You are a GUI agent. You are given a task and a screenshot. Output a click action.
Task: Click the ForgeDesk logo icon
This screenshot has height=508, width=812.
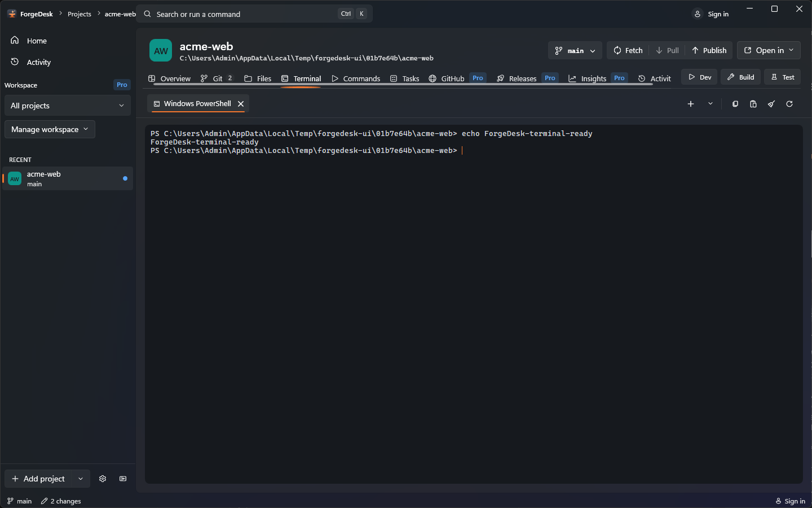click(12, 14)
